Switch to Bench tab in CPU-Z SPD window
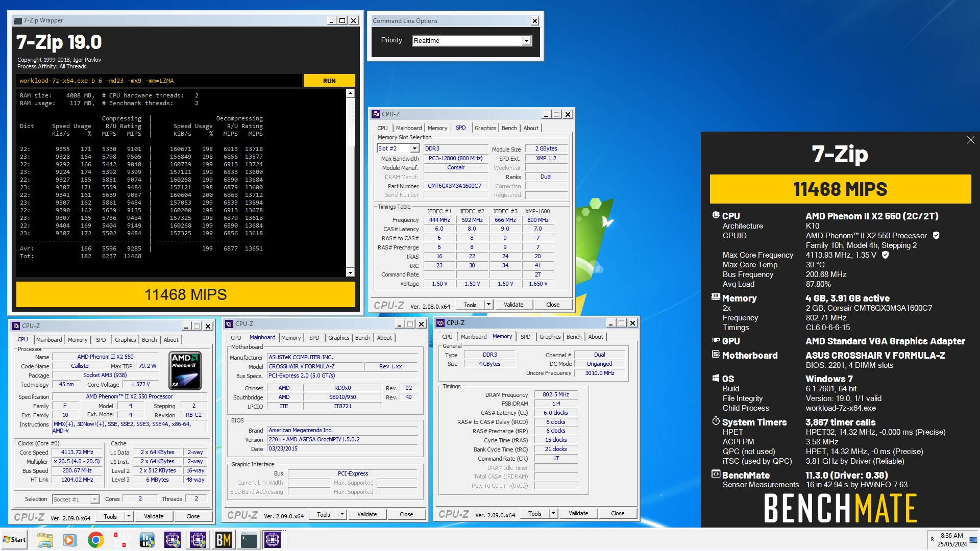The width and height of the screenshot is (980, 551). click(x=509, y=128)
